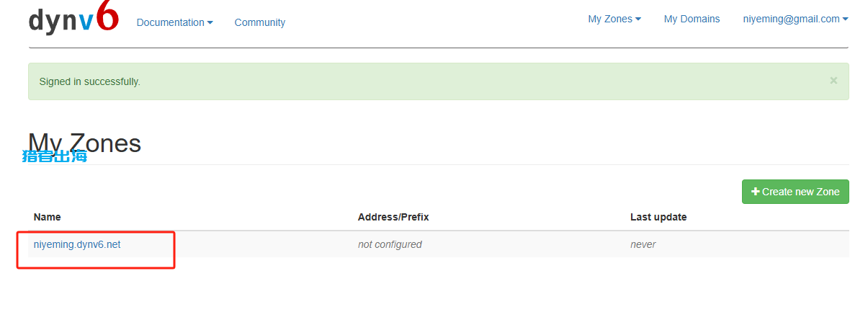Click the plus icon on Create new Zone
The height and width of the screenshot is (325, 868).
pos(755,192)
